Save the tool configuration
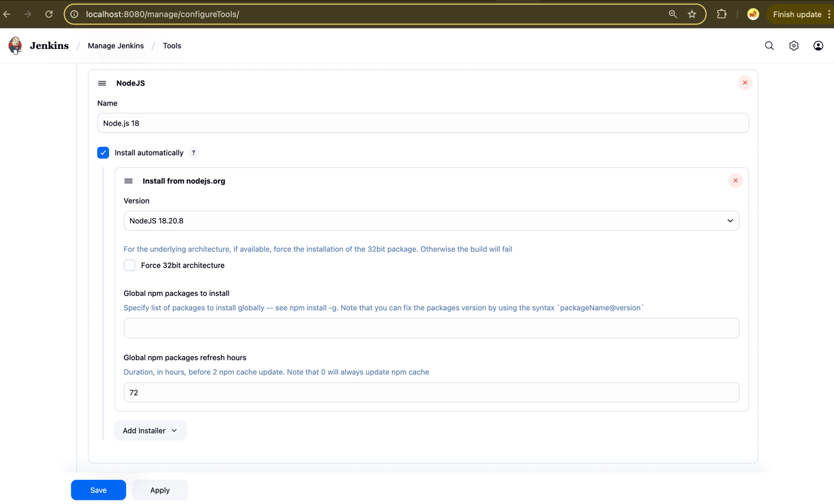 tap(98, 490)
